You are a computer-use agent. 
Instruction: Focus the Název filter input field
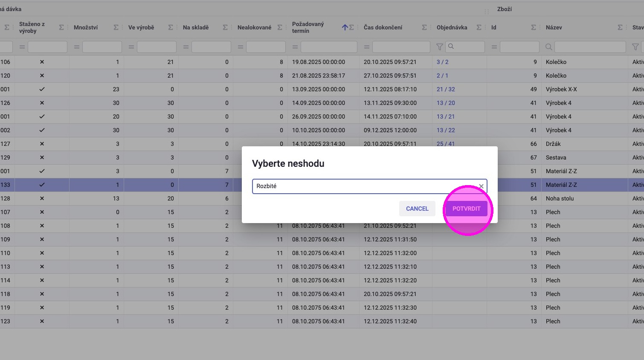pos(590,47)
